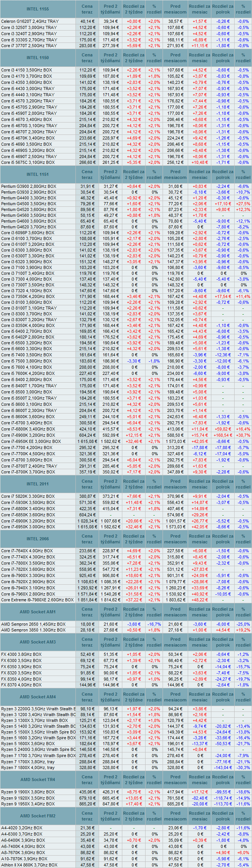Screen dimensions: 252x868
Task: Click the +19,2% cell for AMD Sempron 3850
Action: coord(243,630)
